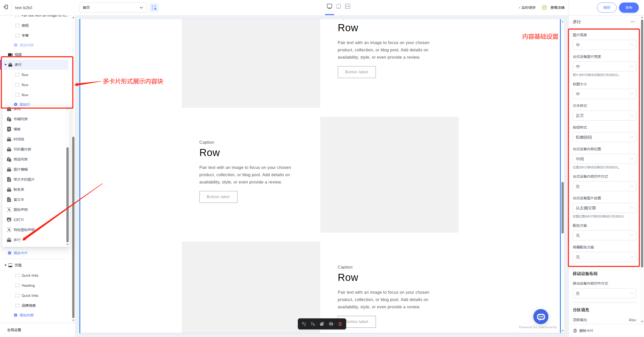Open the 文本样式 dropdown showing 正文
Screen dimensions: 644x337
605,116
